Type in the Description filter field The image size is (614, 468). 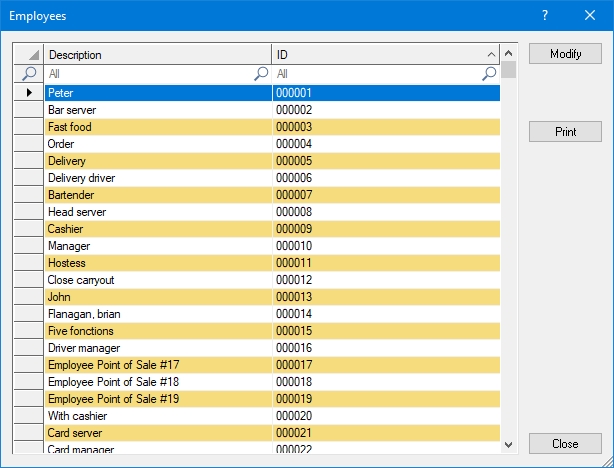(x=150, y=74)
